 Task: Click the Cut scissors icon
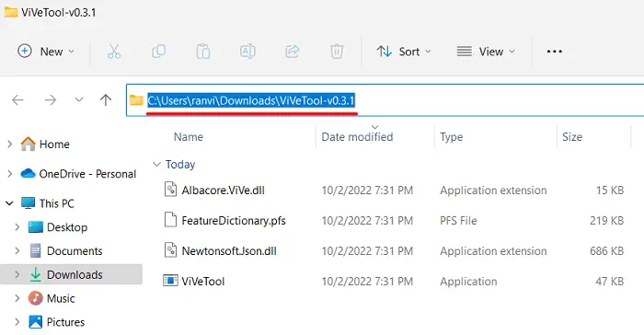114,52
